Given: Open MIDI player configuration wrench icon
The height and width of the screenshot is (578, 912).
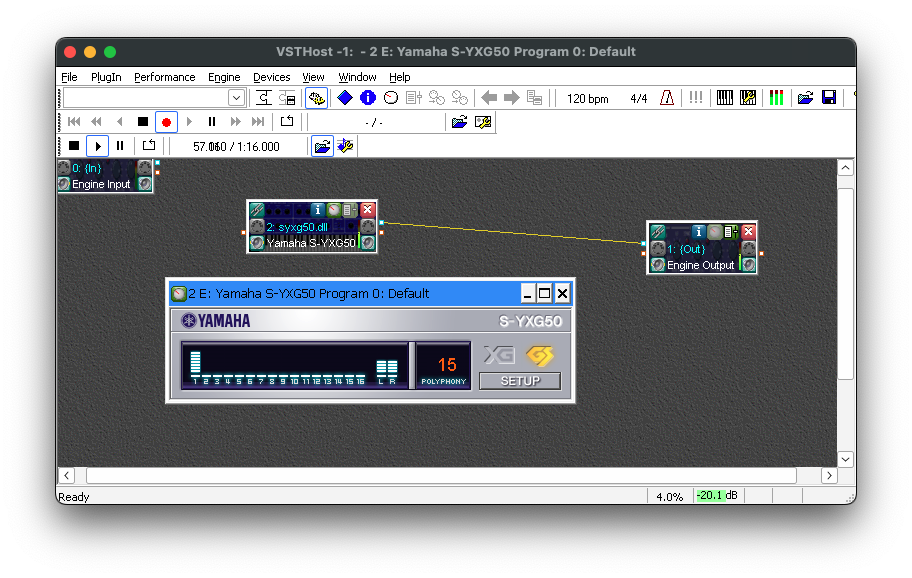Looking at the screenshot, I should tap(345, 145).
